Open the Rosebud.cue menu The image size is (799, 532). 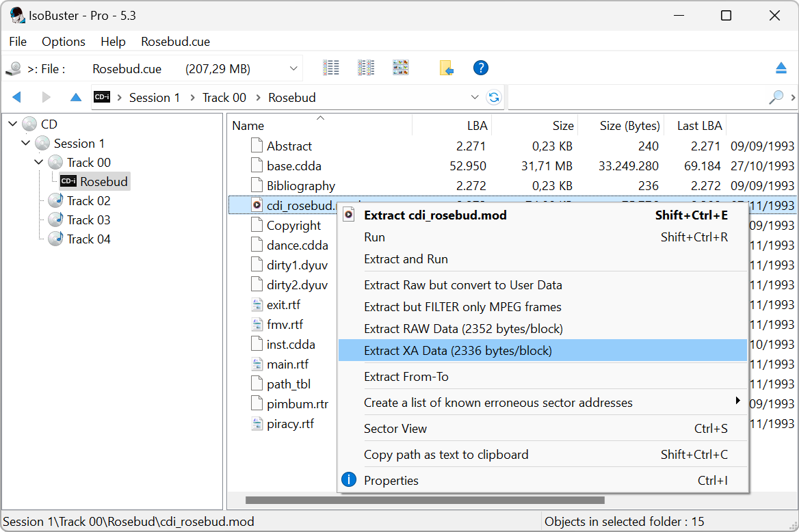click(176, 41)
